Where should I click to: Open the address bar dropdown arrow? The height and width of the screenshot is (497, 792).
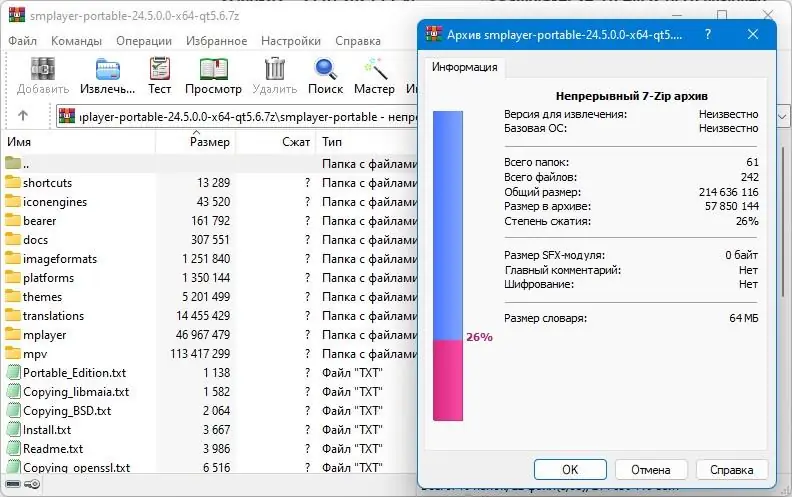click(x=782, y=117)
